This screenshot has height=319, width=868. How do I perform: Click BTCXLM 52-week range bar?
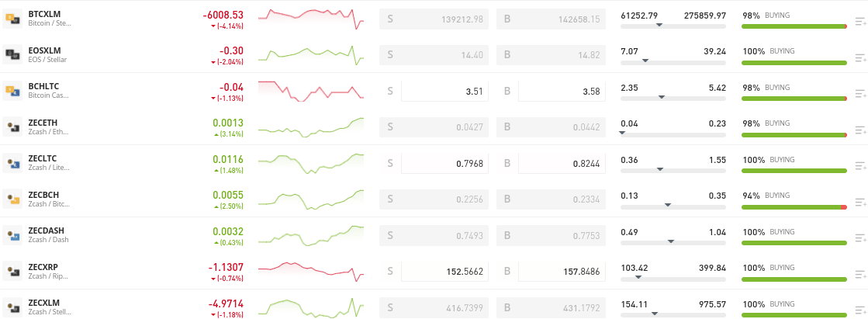click(673, 26)
